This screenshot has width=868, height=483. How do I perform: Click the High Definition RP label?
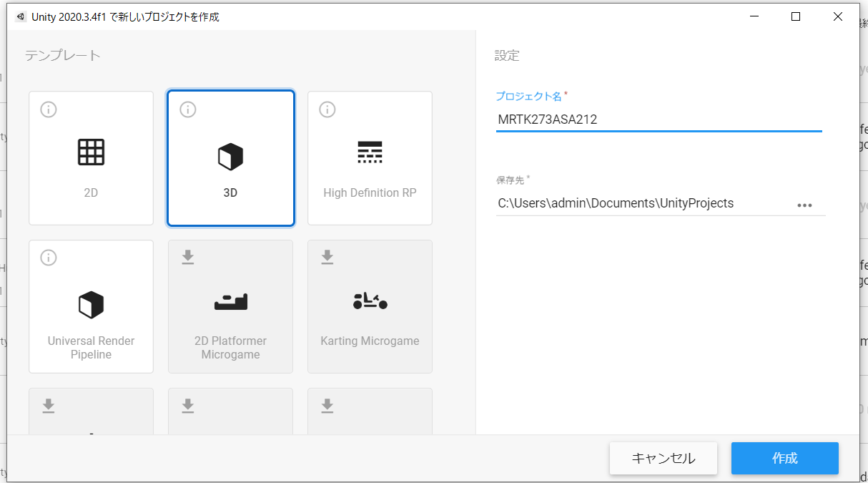click(x=370, y=192)
